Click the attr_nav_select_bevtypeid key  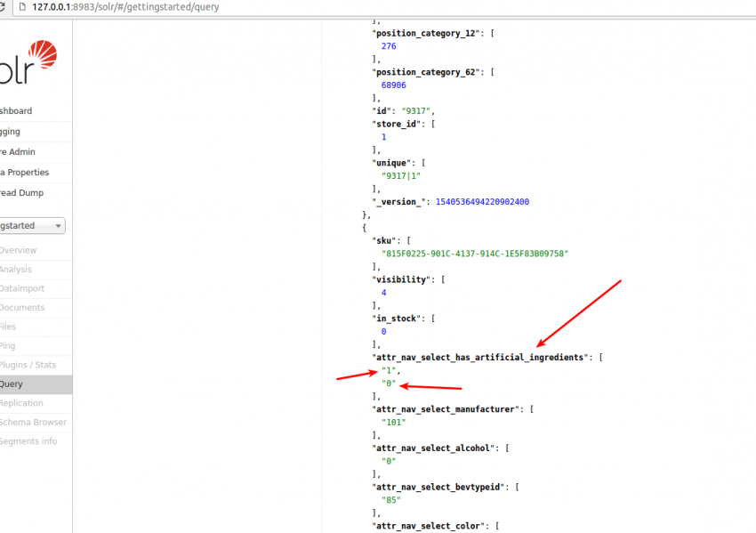(x=438, y=488)
